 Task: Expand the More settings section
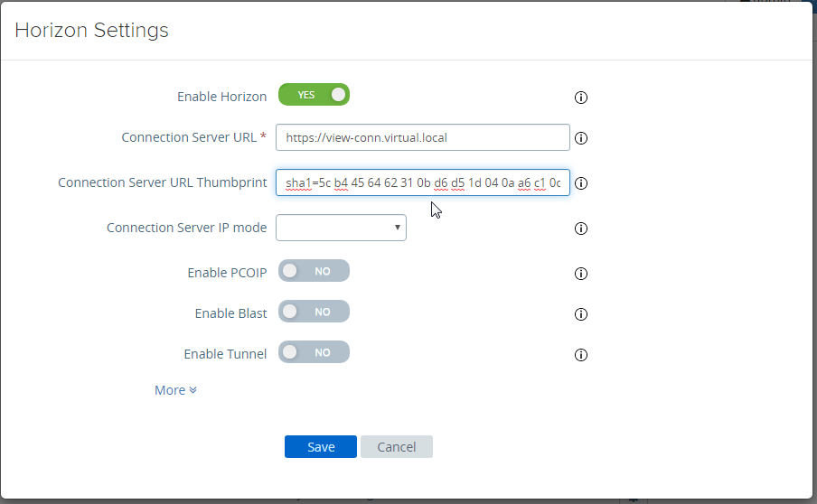[x=175, y=390]
